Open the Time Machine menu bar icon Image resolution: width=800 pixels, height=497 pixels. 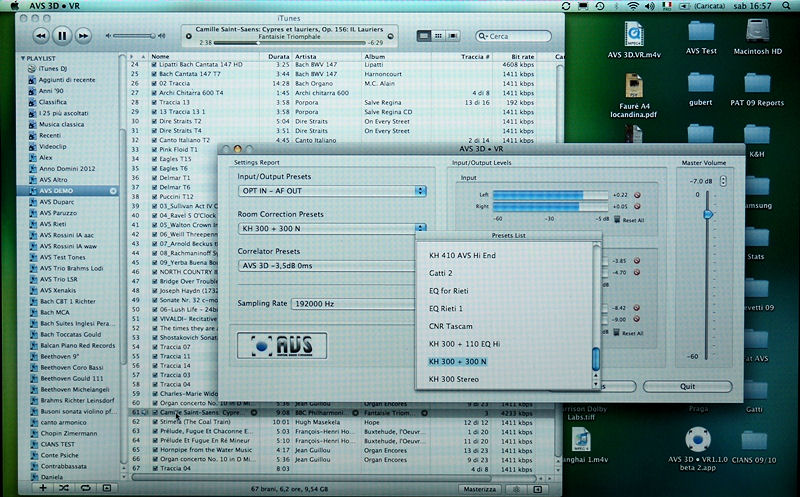(x=600, y=6)
